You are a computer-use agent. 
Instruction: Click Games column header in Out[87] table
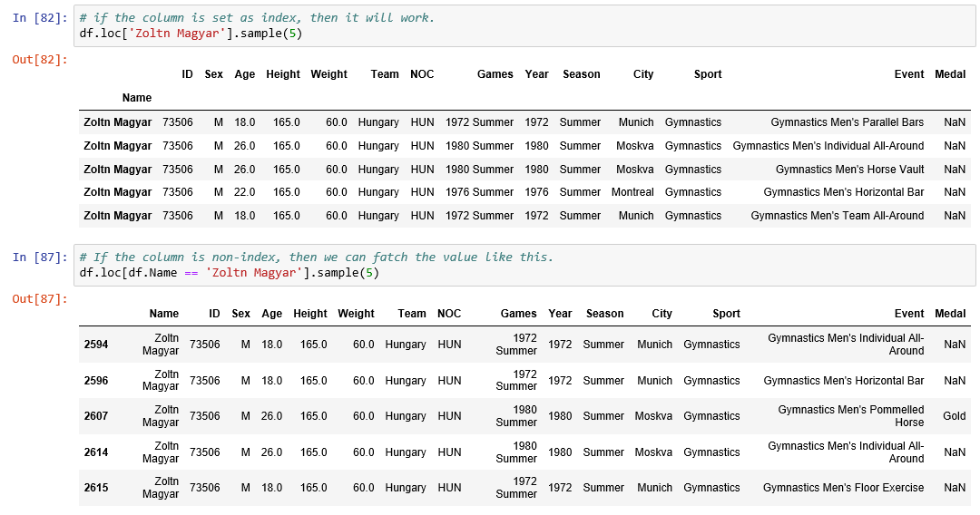tap(518, 314)
